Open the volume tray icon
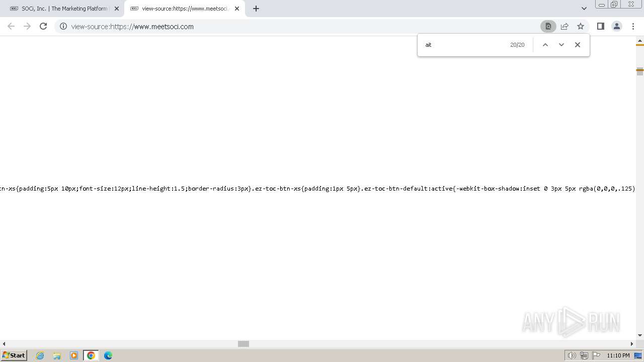The height and width of the screenshot is (362, 644). tap(572, 355)
